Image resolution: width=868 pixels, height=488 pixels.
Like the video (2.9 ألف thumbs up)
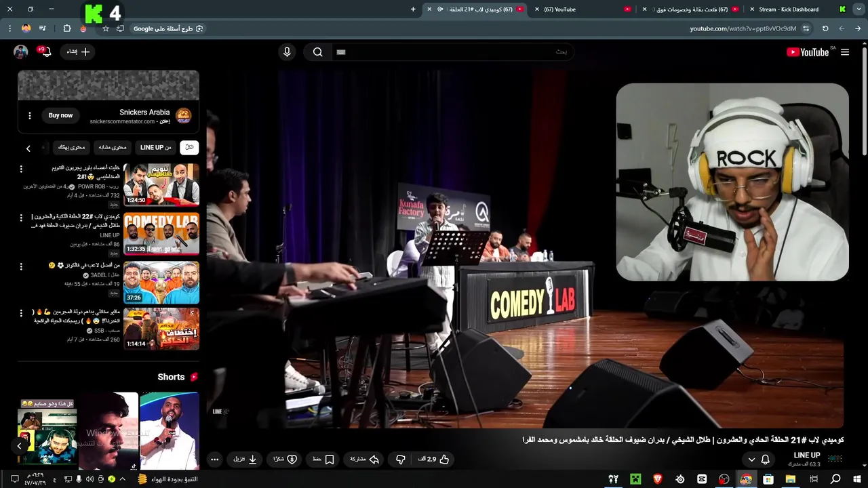tap(434, 460)
